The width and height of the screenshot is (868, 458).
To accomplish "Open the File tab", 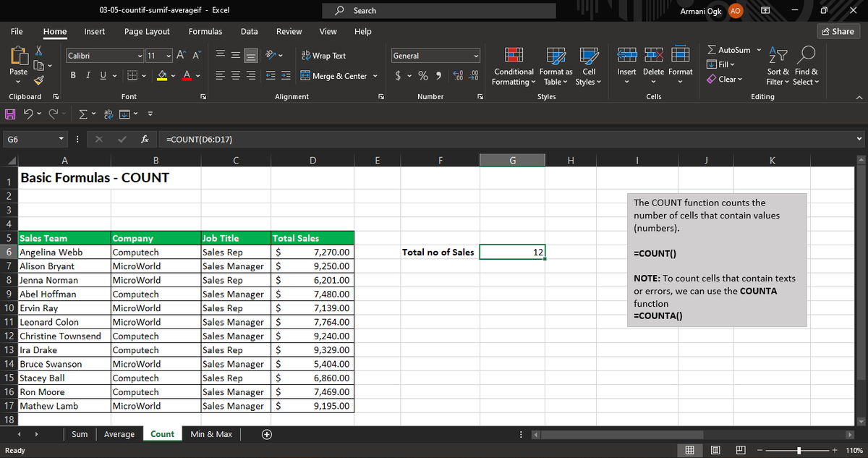I will point(16,31).
